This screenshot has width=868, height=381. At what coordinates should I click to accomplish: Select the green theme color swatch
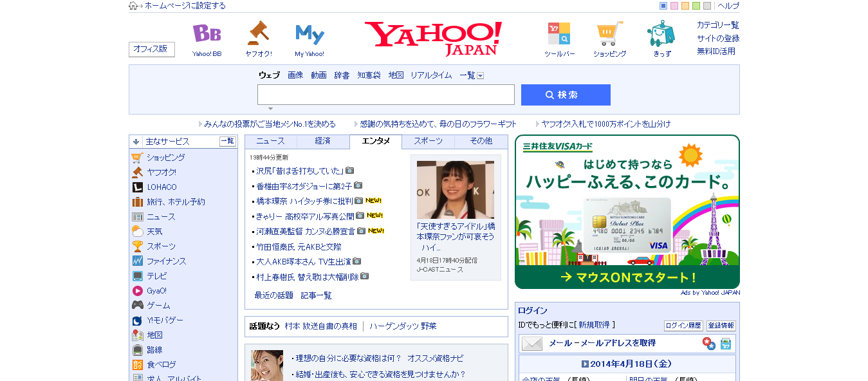(x=696, y=6)
